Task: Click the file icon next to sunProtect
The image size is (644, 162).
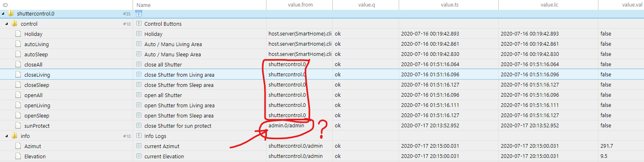Action: (18, 126)
